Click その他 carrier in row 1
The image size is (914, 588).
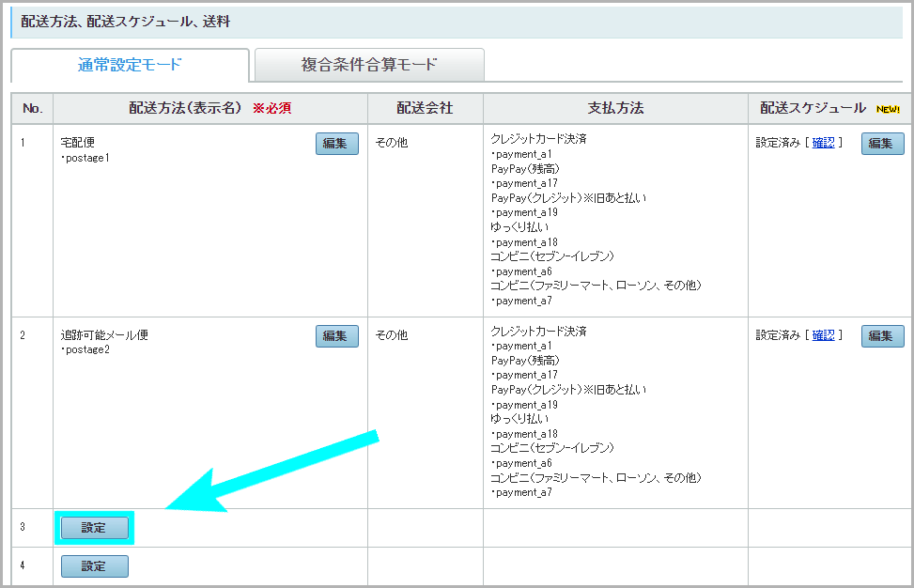(391, 143)
